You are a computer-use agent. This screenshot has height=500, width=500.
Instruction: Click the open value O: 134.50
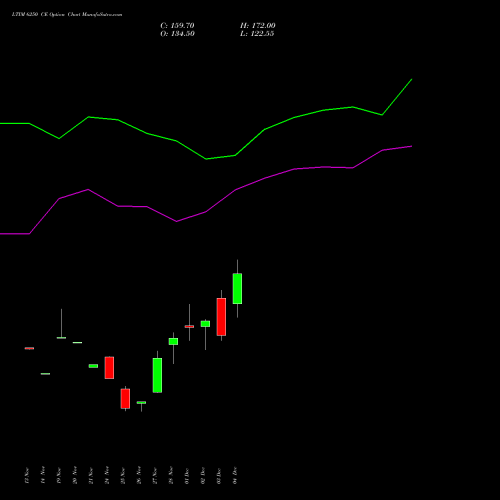177,34
